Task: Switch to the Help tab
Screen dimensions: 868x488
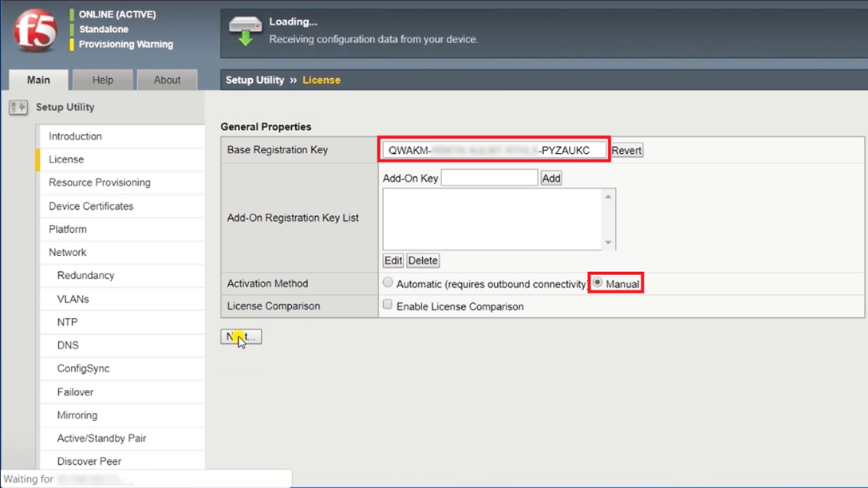Action: [102, 80]
